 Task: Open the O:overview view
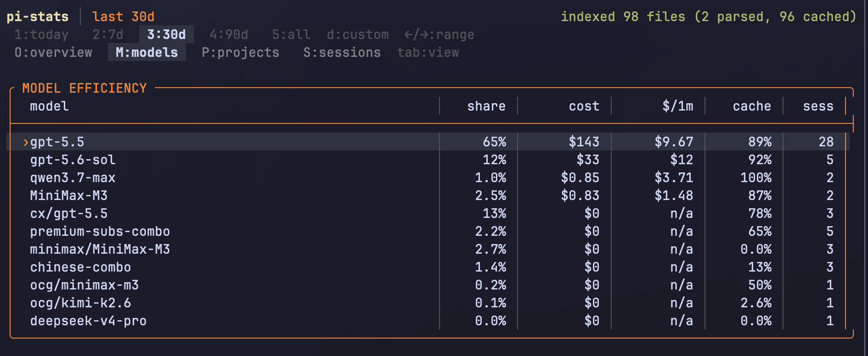[53, 52]
